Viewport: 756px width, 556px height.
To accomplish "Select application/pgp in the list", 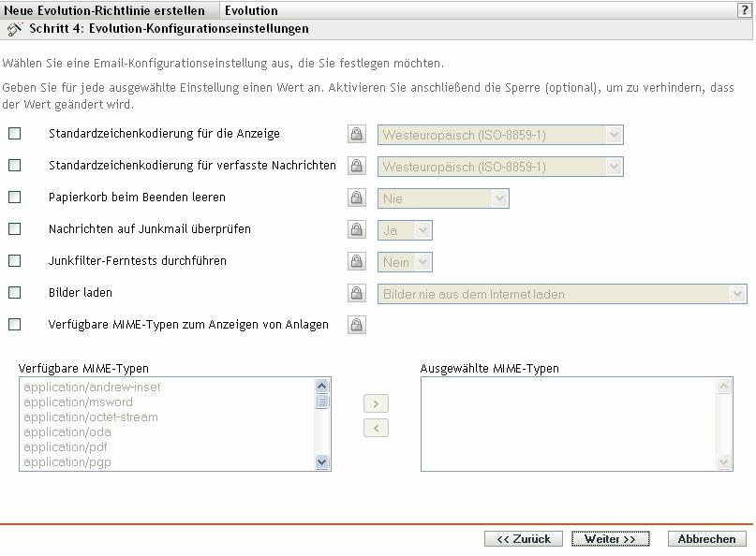I will coord(67,461).
